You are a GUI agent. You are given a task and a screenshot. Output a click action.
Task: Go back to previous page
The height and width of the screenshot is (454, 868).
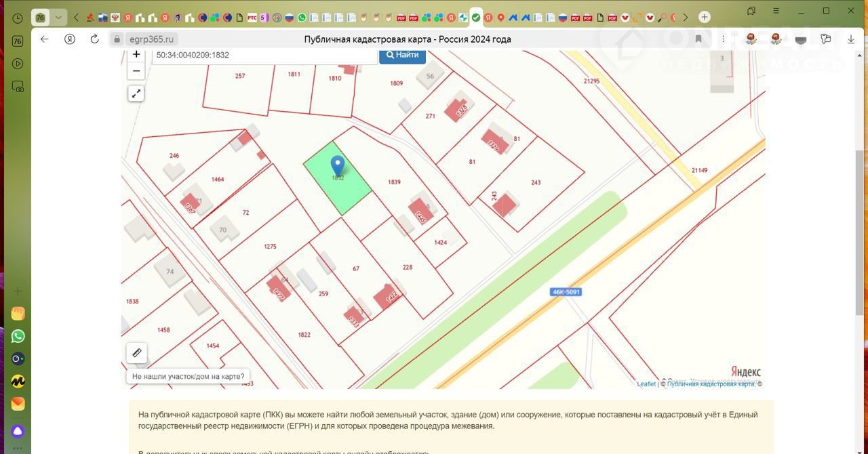coord(44,39)
